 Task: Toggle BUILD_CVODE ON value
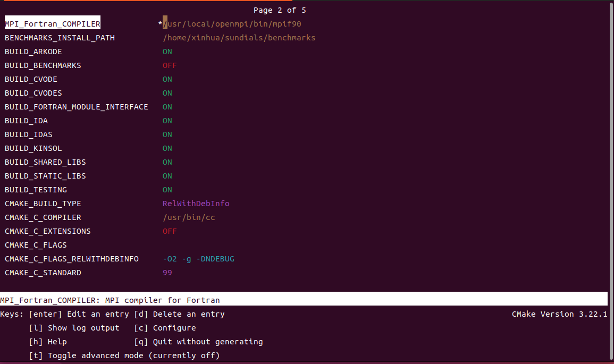167,80
